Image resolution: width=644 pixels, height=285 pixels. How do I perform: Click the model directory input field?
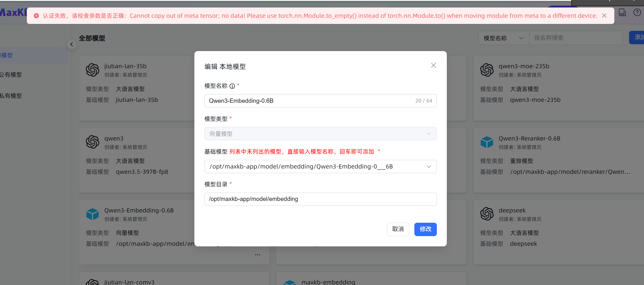pyautogui.click(x=320, y=199)
